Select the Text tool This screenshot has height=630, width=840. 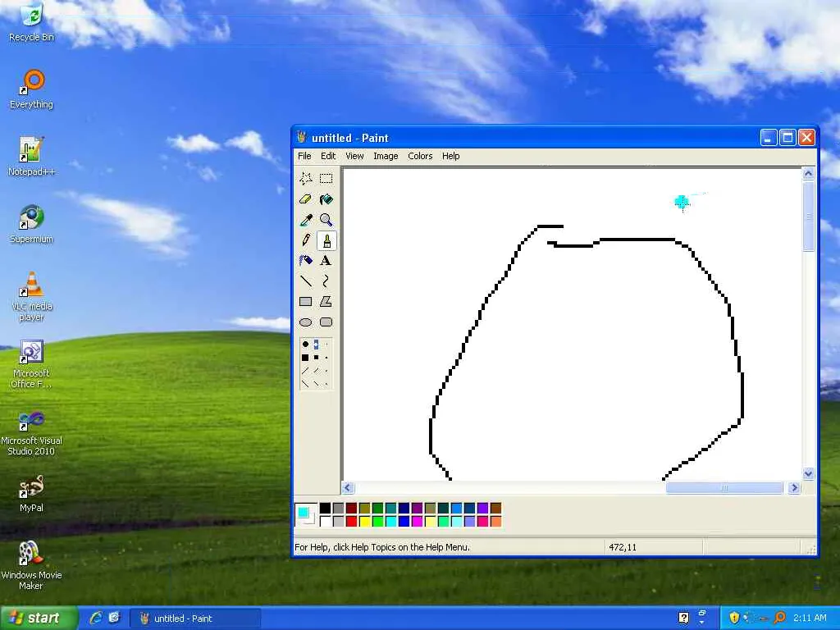pos(326,260)
